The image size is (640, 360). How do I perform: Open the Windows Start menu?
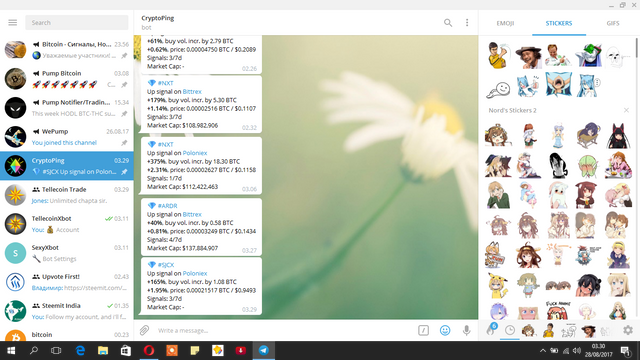click(x=11, y=351)
